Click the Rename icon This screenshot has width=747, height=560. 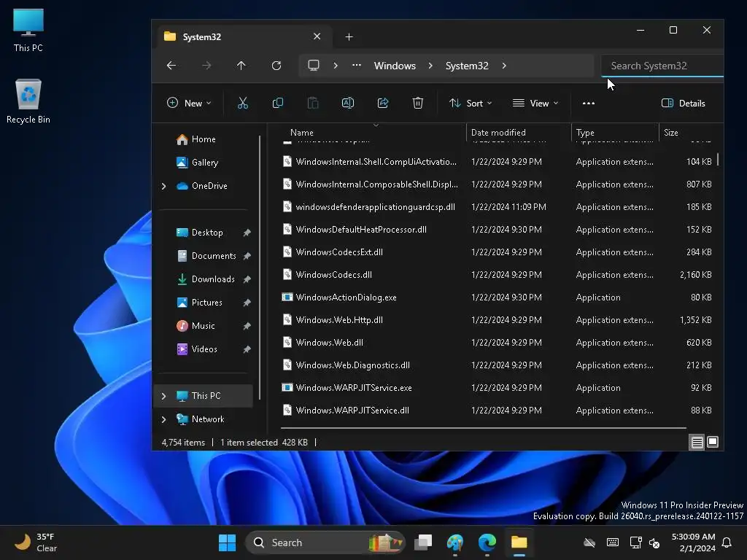[348, 103]
